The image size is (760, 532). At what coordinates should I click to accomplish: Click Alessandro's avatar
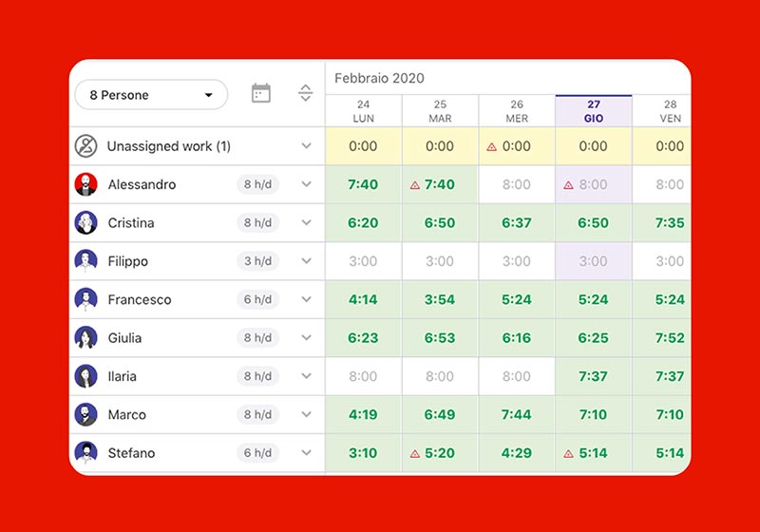pos(86,184)
